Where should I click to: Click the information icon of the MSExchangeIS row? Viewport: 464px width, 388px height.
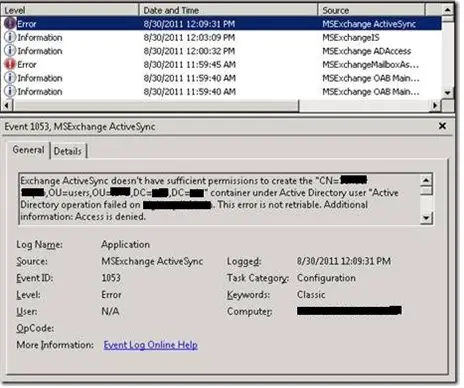click(10, 37)
